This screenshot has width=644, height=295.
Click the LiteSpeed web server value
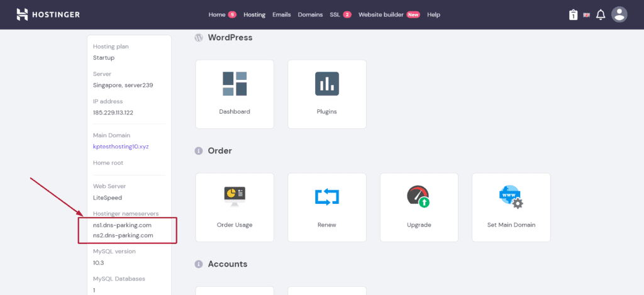108,198
